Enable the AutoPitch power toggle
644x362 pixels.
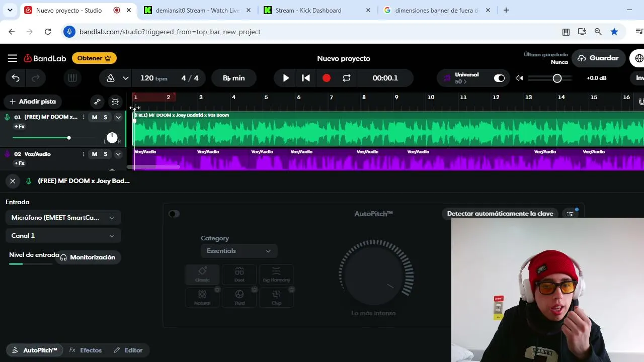(174, 214)
